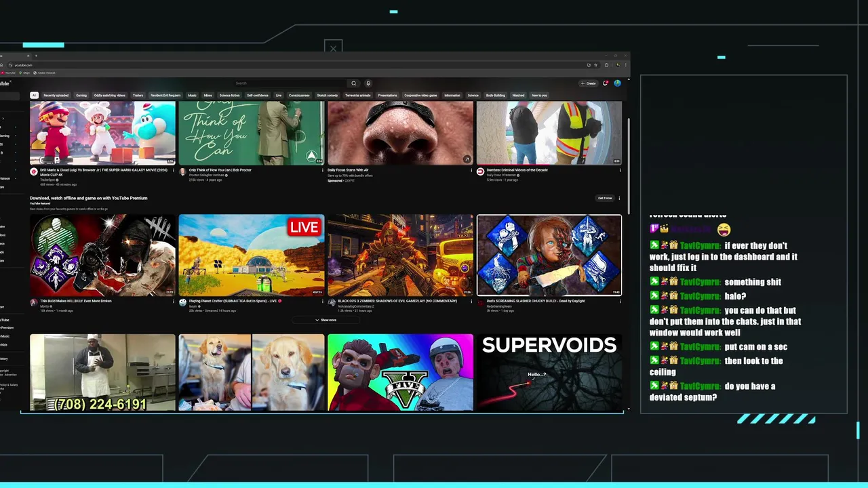Select Terrestrial animals filter chip
868x488 pixels.
tap(358, 96)
